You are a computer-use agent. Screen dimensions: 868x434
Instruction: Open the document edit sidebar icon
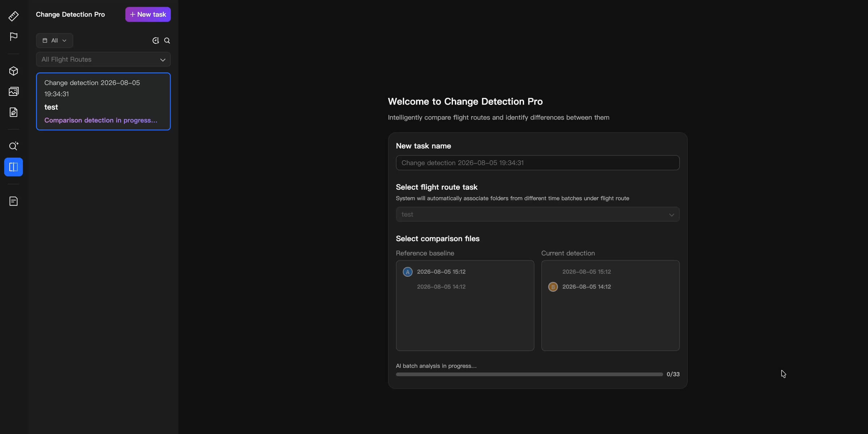pos(13,112)
